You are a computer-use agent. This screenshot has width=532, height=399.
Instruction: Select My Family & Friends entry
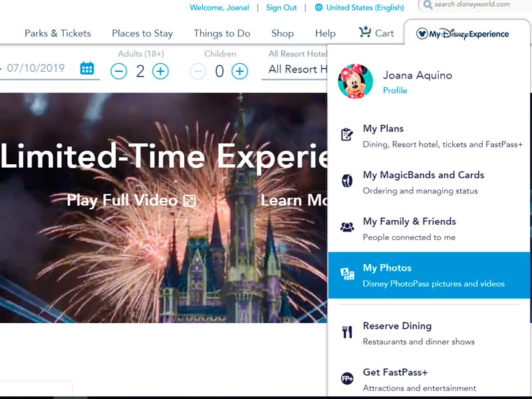point(429,229)
